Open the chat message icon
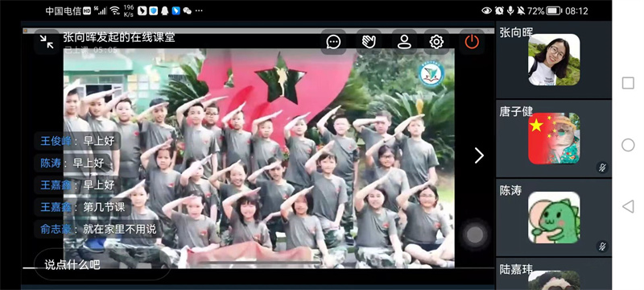This screenshot has width=644, height=290. tap(333, 42)
